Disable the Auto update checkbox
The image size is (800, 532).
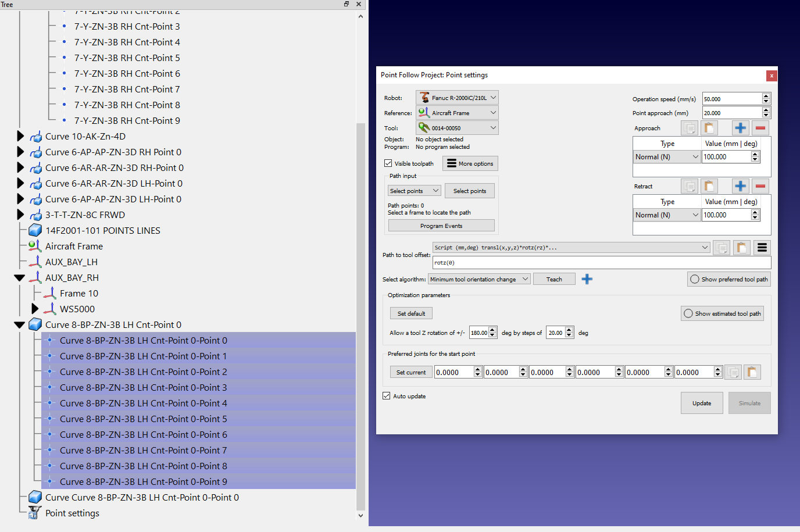pyautogui.click(x=387, y=396)
